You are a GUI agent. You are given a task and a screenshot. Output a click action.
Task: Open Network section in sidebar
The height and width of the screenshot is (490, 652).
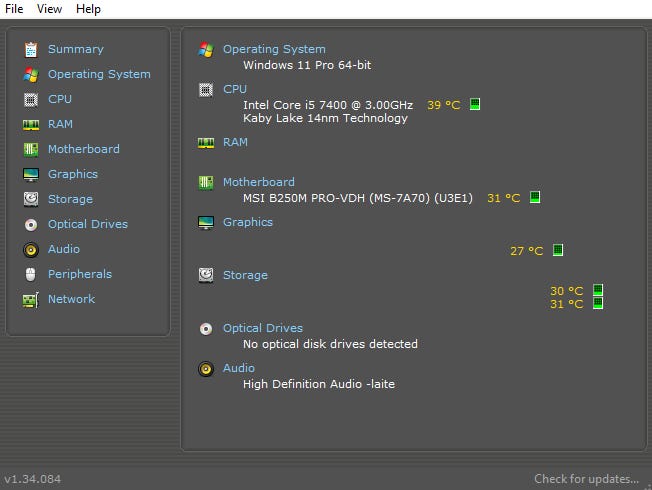[x=72, y=299]
